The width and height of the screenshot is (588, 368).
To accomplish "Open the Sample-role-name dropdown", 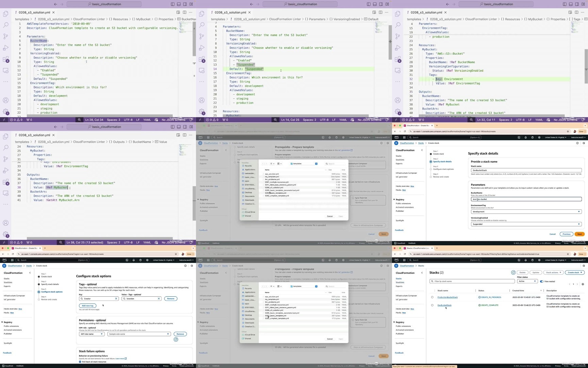I will tap(139, 334).
